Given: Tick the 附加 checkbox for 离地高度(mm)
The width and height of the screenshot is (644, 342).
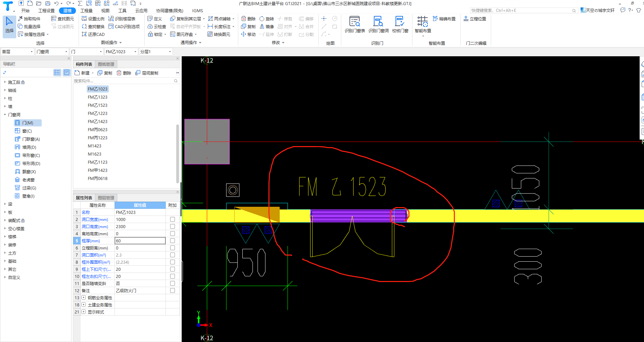Looking at the screenshot, I should (x=173, y=234).
